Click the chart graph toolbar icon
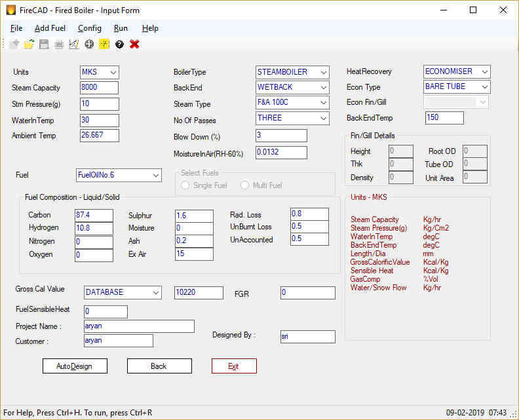519x420 pixels. pyautogui.click(x=74, y=44)
